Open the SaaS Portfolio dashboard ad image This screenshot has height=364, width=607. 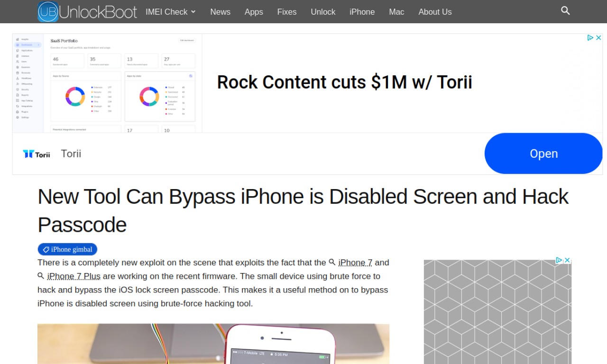(x=107, y=83)
